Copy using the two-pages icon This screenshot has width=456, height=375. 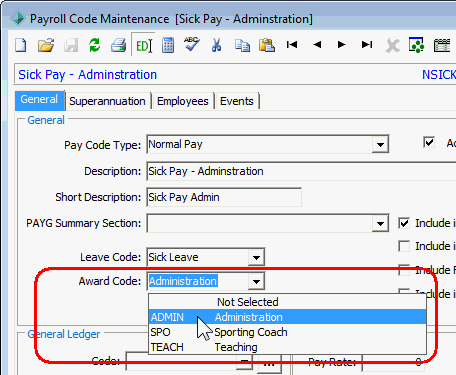click(x=242, y=45)
